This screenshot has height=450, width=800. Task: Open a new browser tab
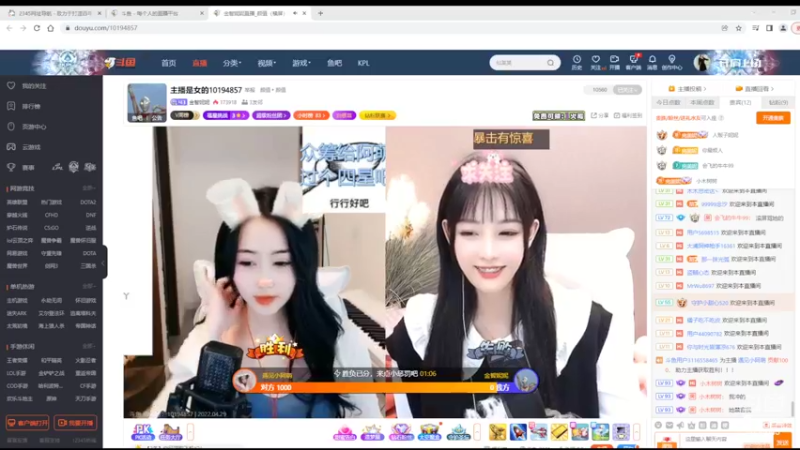(320, 13)
